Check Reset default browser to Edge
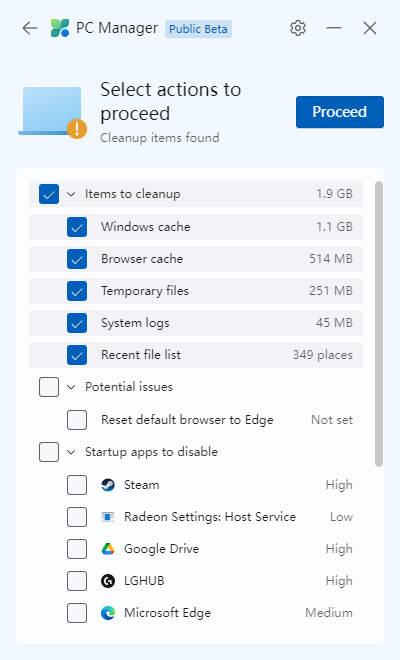Viewport: 400px width, 660px height. 77,420
